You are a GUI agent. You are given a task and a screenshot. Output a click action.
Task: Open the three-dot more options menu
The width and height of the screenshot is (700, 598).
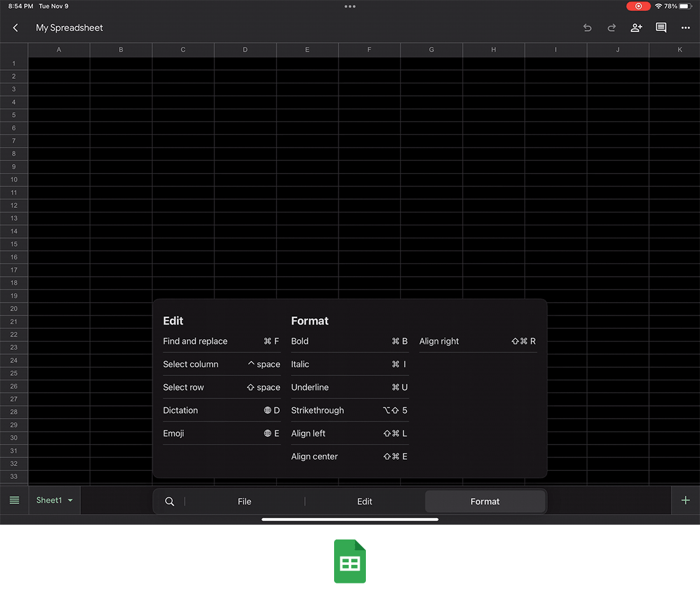point(685,28)
